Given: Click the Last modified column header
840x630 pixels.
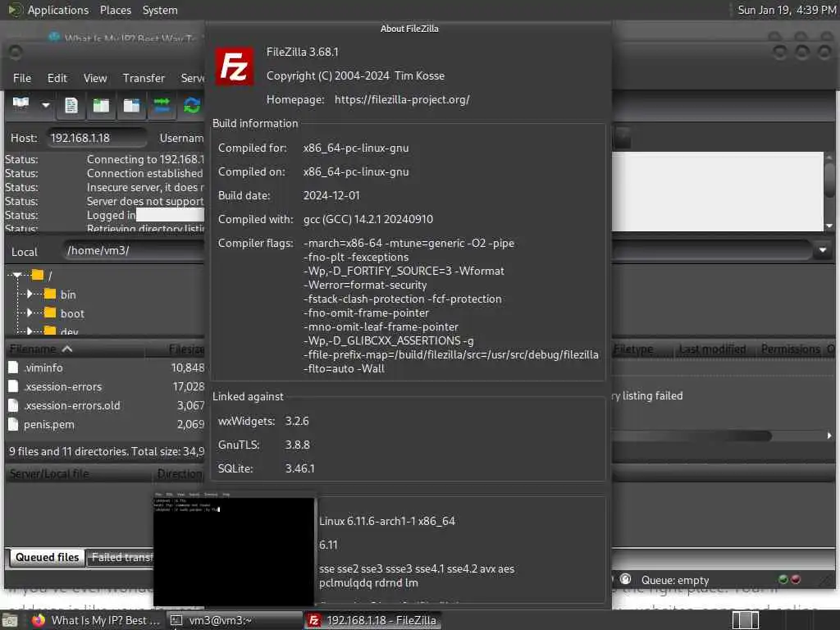Looking at the screenshot, I should [x=712, y=349].
